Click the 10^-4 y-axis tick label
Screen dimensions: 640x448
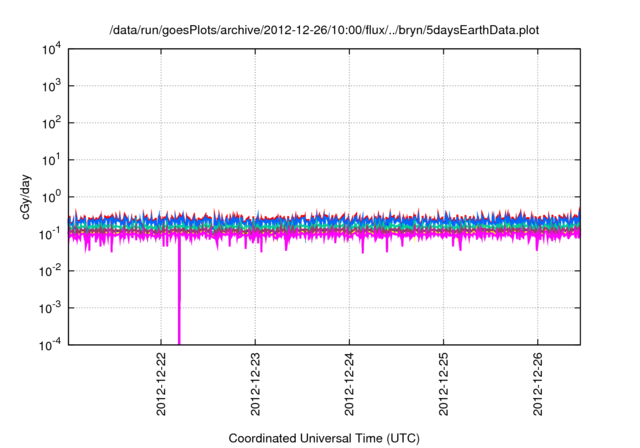point(50,345)
